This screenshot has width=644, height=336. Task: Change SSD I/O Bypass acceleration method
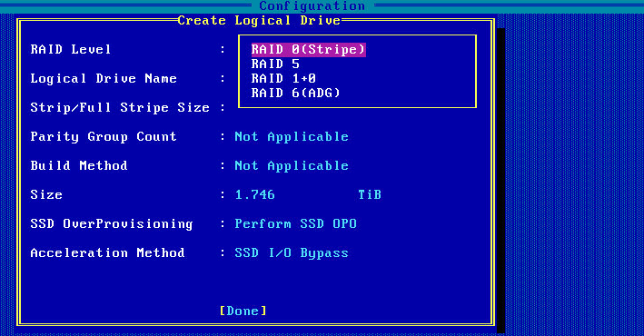click(x=292, y=253)
